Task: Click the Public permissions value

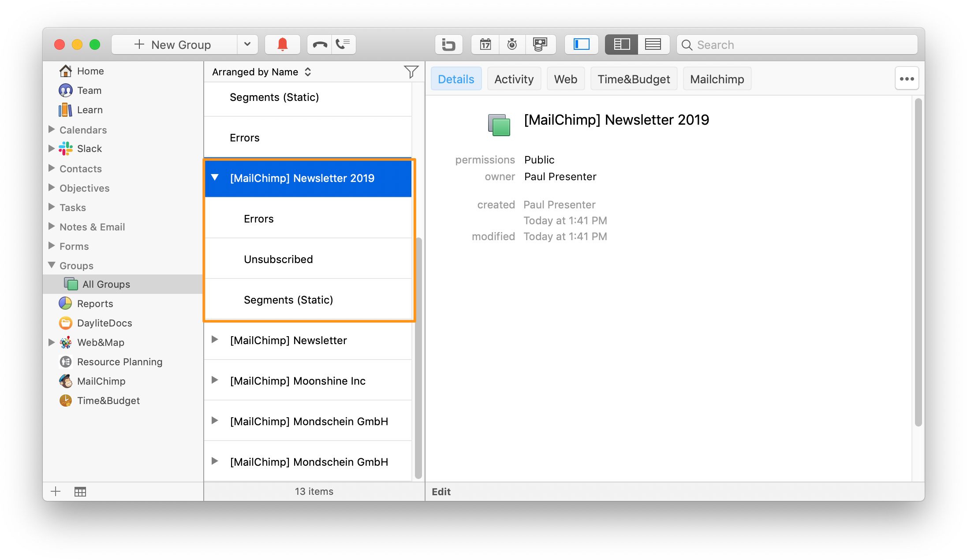Action: [x=539, y=160]
